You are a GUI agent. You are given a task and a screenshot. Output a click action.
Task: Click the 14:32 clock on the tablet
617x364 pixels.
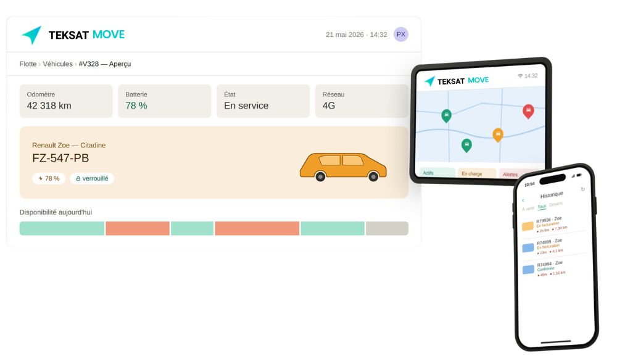coord(531,75)
